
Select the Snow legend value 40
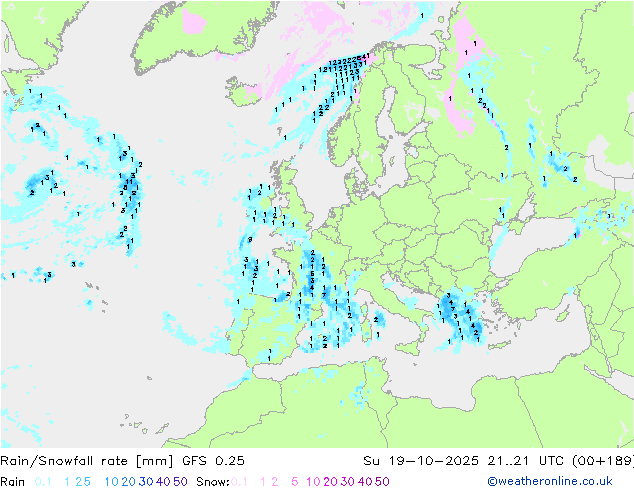tap(365, 482)
